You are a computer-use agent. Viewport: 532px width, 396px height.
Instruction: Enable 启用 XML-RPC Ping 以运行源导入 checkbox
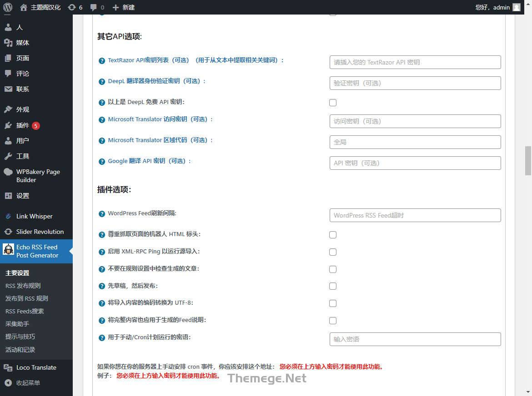(x=333, y=252)
